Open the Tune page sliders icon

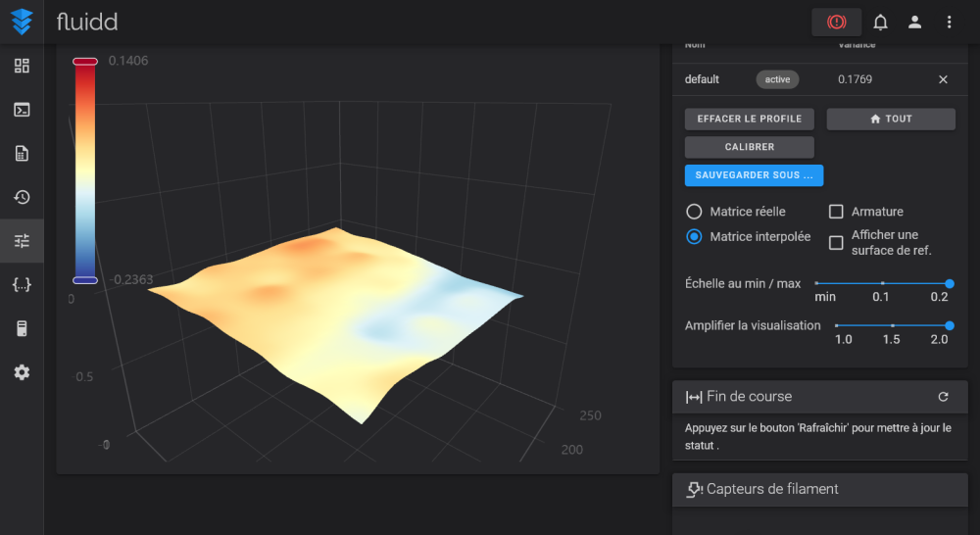coord(22,241)
